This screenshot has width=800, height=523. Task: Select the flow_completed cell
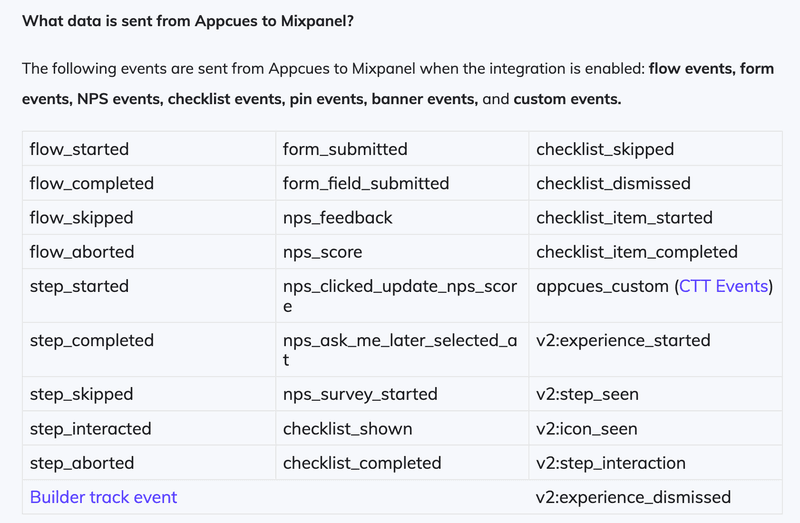149,183
